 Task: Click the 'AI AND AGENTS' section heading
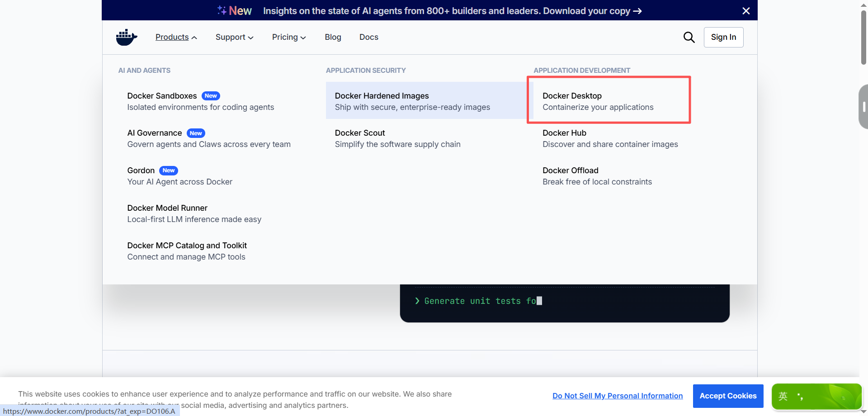pyautogui.click(x=144, y=71)
